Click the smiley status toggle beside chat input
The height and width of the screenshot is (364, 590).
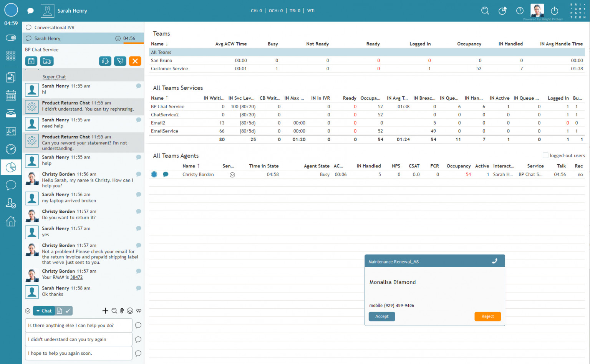(28, 311)
